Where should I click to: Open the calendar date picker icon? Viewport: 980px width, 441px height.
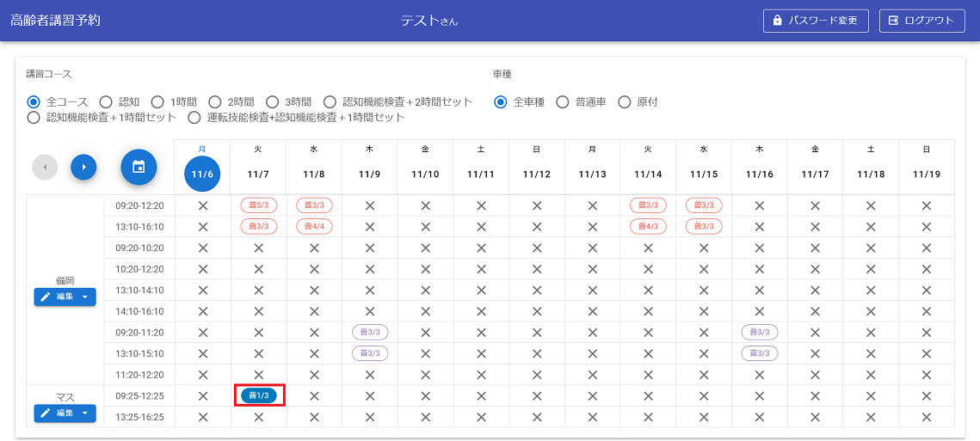pyautogui.click(x=139, y=167)
